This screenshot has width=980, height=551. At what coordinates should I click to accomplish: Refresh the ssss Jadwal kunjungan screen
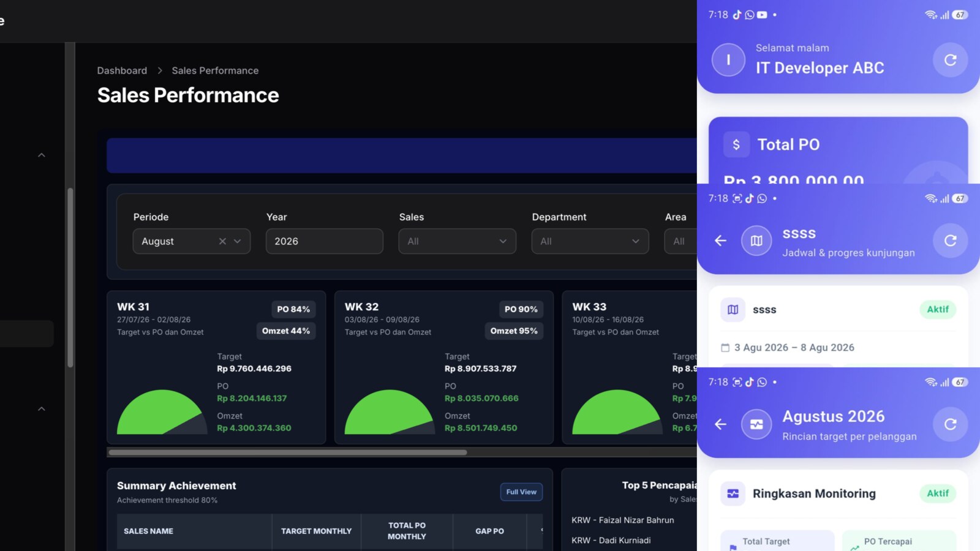tap(950, 241)
